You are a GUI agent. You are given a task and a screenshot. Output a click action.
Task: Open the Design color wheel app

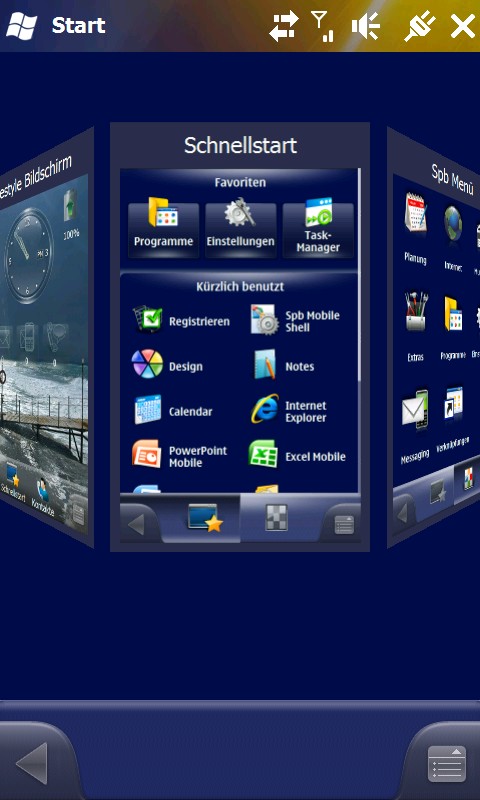tap(168, 365)
